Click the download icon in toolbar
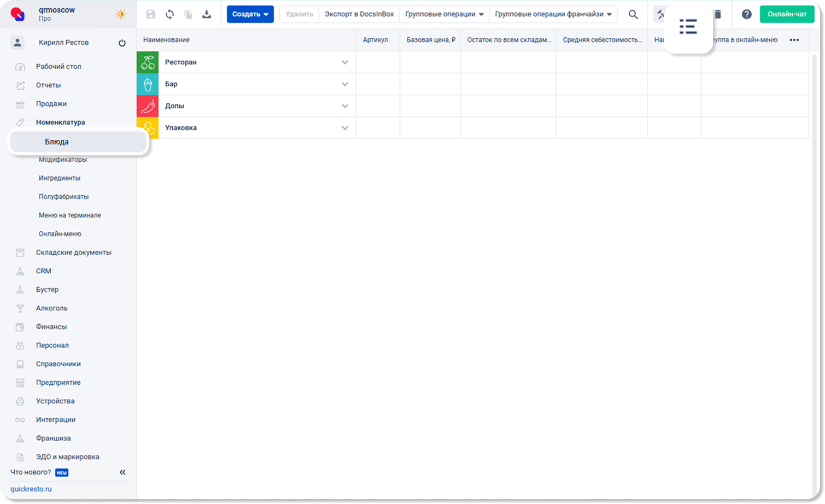 (x=207, y=15)
